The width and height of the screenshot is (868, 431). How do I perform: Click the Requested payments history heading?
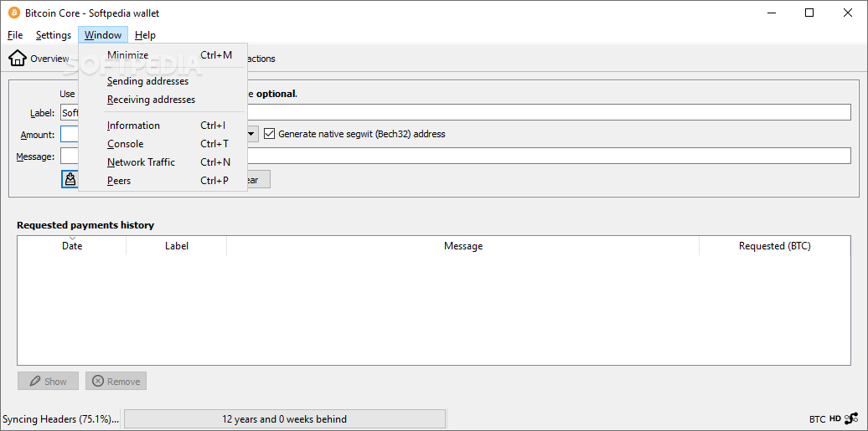pyautogui.click(x=85, y=225)
